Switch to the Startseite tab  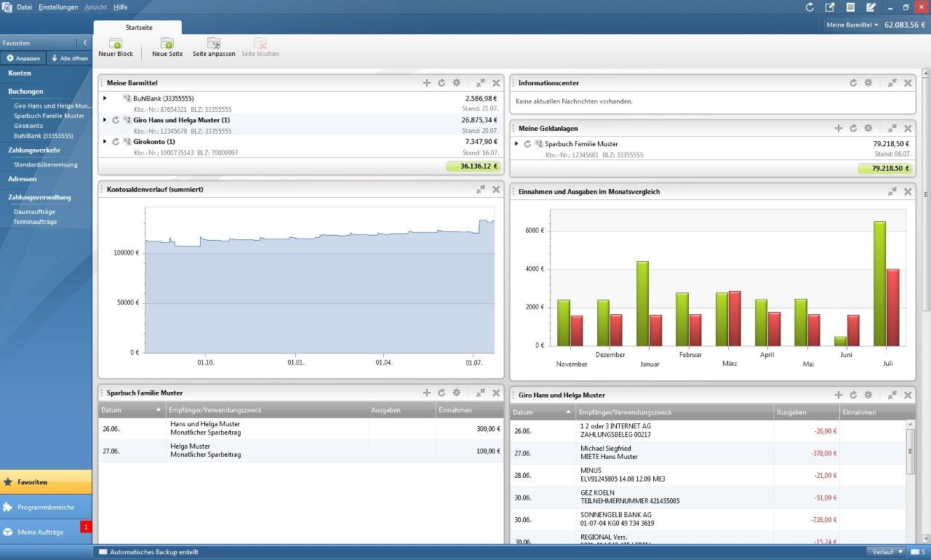138,26
